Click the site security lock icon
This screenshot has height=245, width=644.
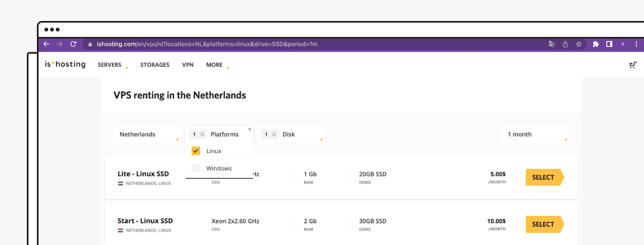(90, 44)
